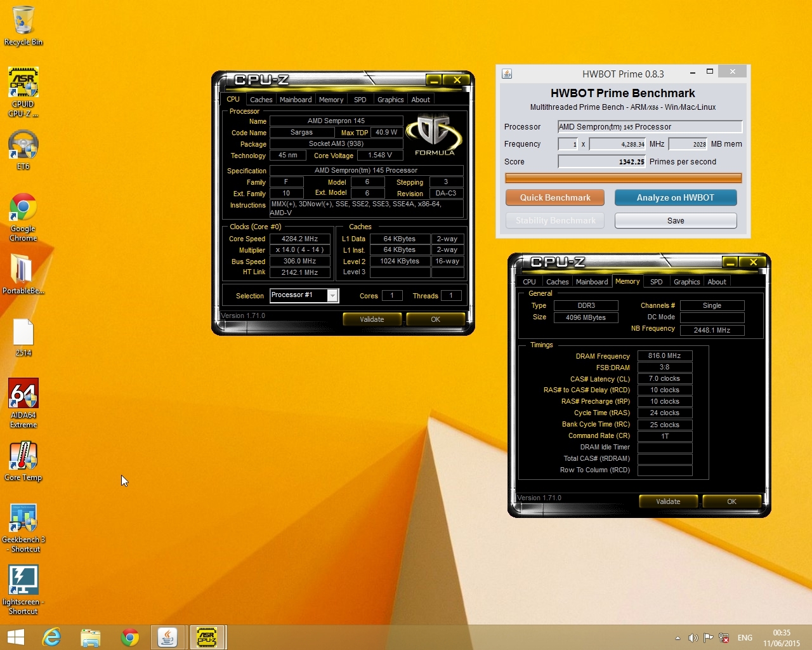Click the HWBOT benchmark progress bar
Viewport: 812px width, 650px height.
(623, 178)
